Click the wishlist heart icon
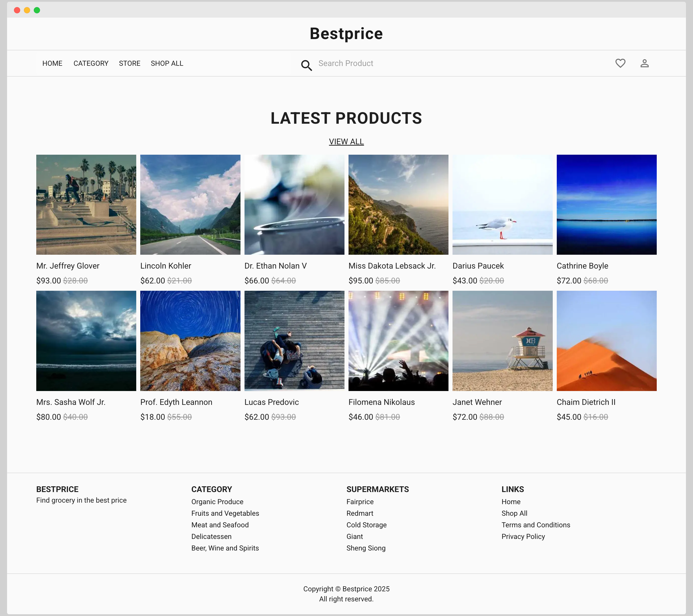693x616 pixels. coord(620,63)
